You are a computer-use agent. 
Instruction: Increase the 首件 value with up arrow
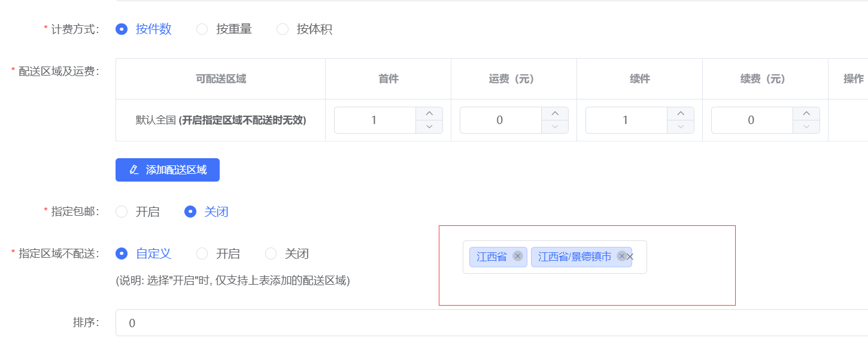click(x=429, y=113)
